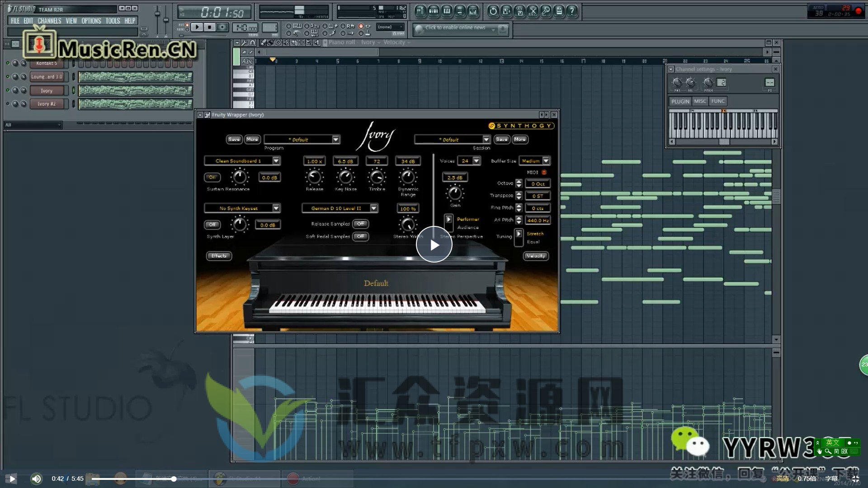Open the OPTIONS menu
868x488 pixels.
[x=91, y=21]
